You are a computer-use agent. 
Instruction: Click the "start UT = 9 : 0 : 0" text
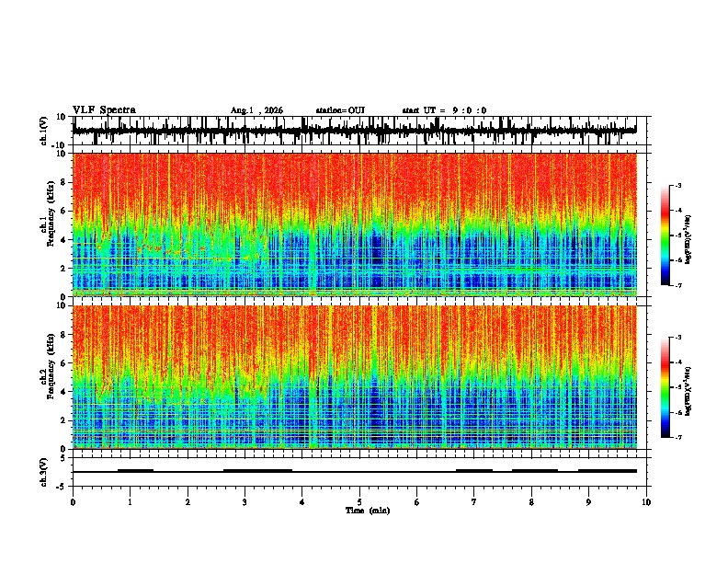(444, 110)
